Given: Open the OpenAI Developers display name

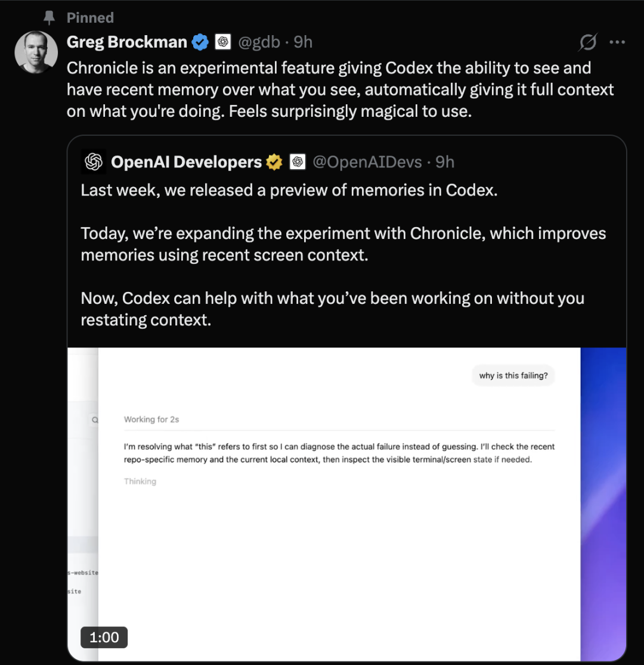Looking at the screenshot, I should click(186, 162).
